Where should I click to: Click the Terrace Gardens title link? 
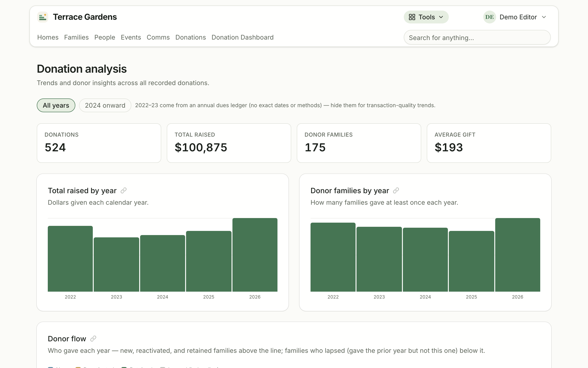tap(85, 17)
